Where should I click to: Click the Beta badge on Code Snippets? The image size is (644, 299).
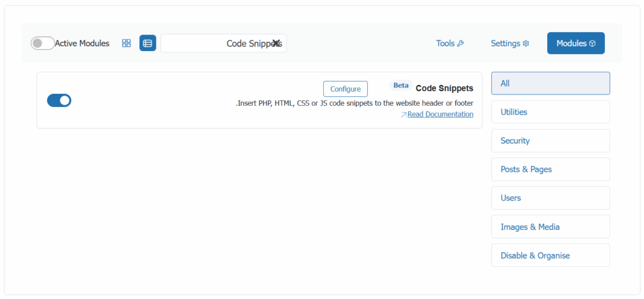[401, 86]
